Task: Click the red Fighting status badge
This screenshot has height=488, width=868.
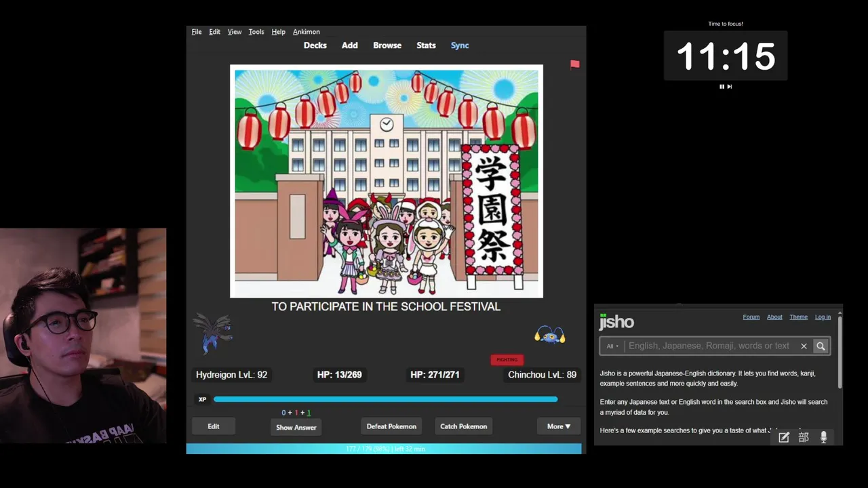Action: tap(507, 360)
